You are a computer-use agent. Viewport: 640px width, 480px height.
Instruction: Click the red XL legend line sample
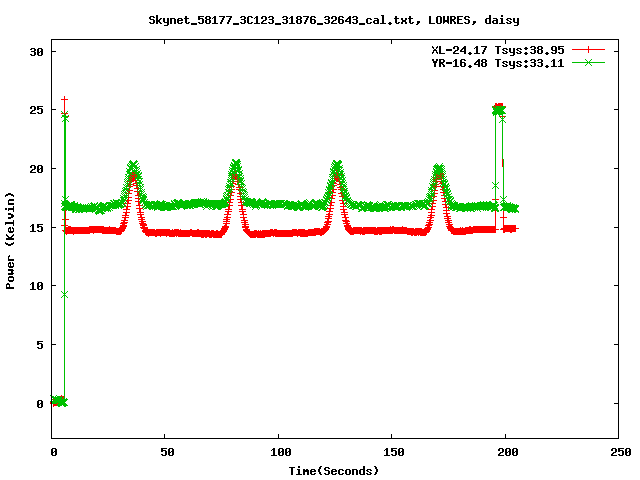588,50
